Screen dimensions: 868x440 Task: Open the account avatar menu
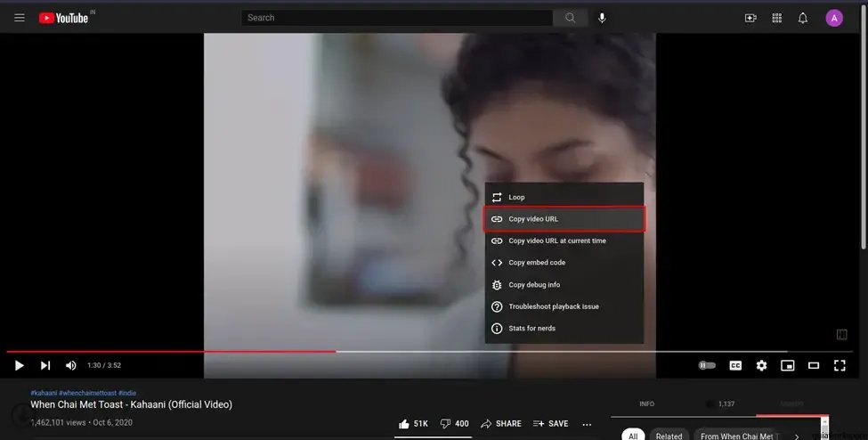[834, 18]
